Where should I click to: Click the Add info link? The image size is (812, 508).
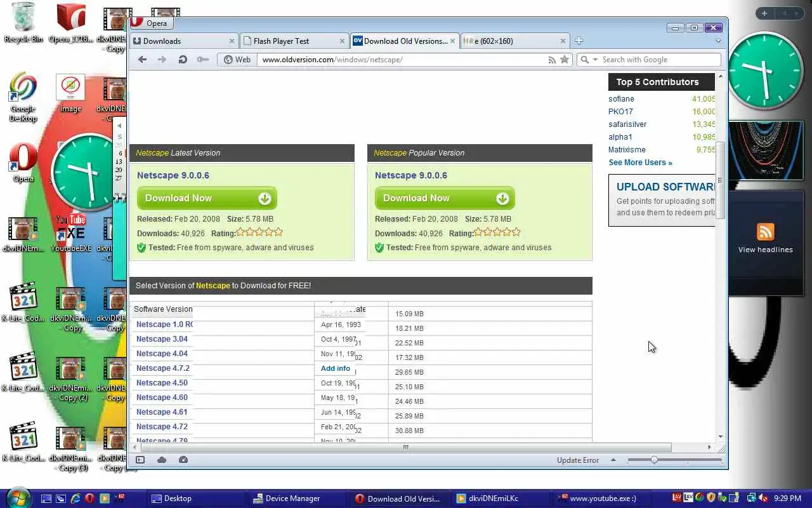[336, 368]
